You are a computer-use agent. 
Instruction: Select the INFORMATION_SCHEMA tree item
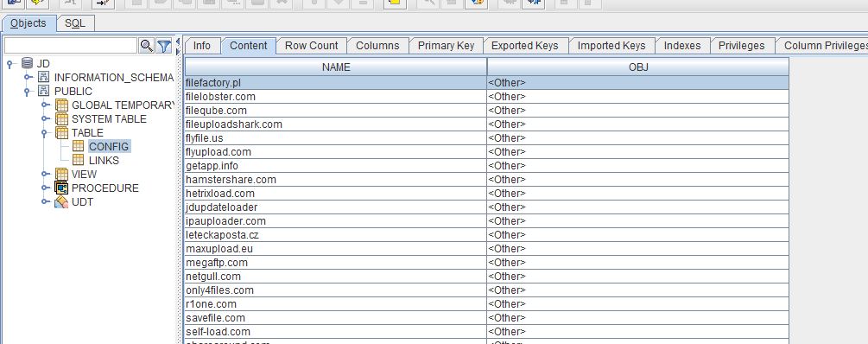pos(114,78)
